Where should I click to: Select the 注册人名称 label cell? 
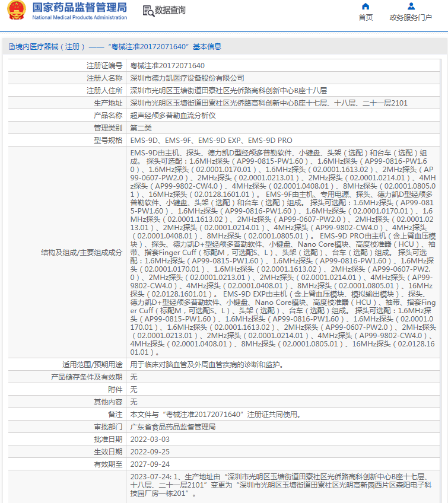pos(67,78)
